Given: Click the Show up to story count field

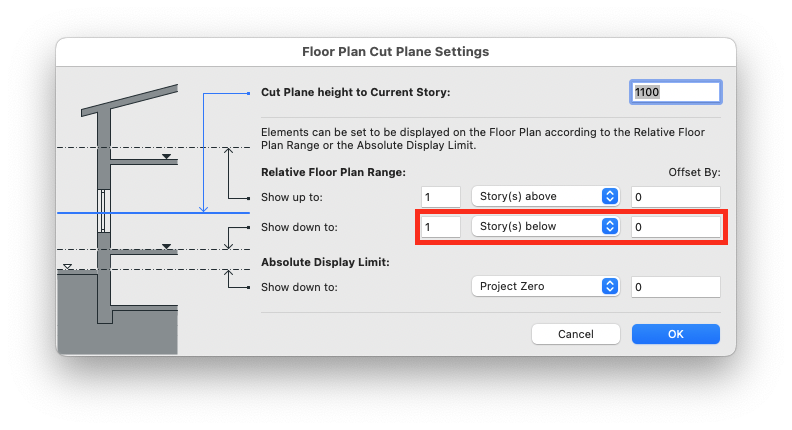Looking at the screenshot, I should (440, 197).
